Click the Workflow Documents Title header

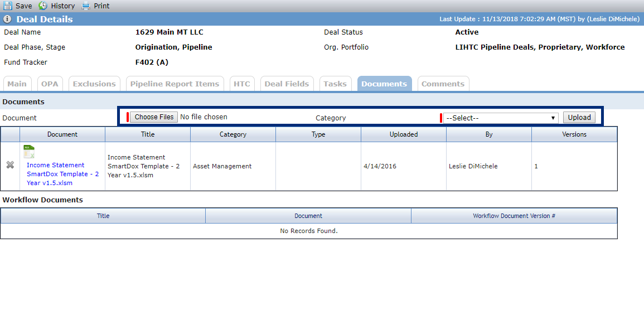point(103,216)
